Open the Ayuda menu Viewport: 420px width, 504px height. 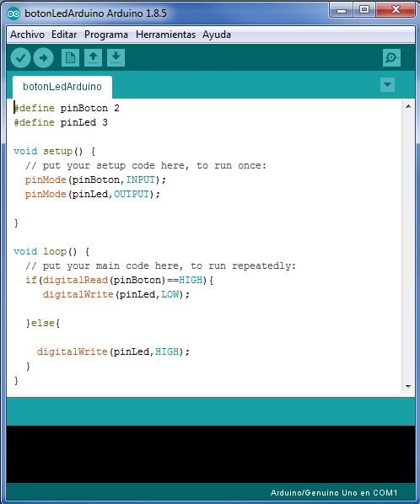pos(217,35)
